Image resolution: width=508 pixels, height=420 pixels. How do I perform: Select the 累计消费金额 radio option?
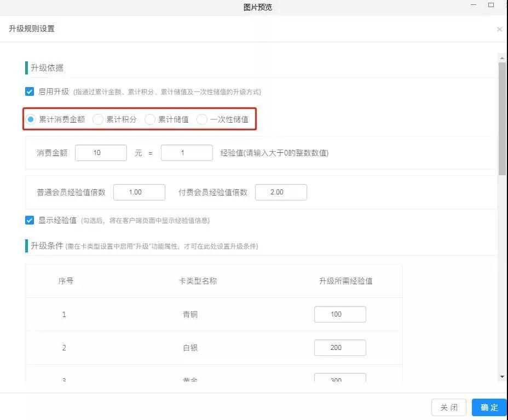click(31, 119)
